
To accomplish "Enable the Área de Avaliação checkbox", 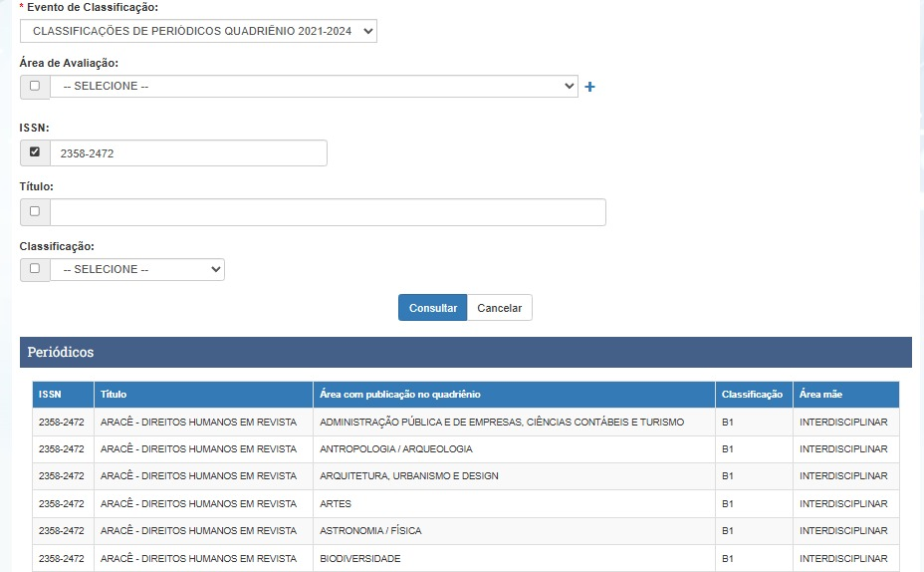I will pyautogui.click(x=35, y=86).
